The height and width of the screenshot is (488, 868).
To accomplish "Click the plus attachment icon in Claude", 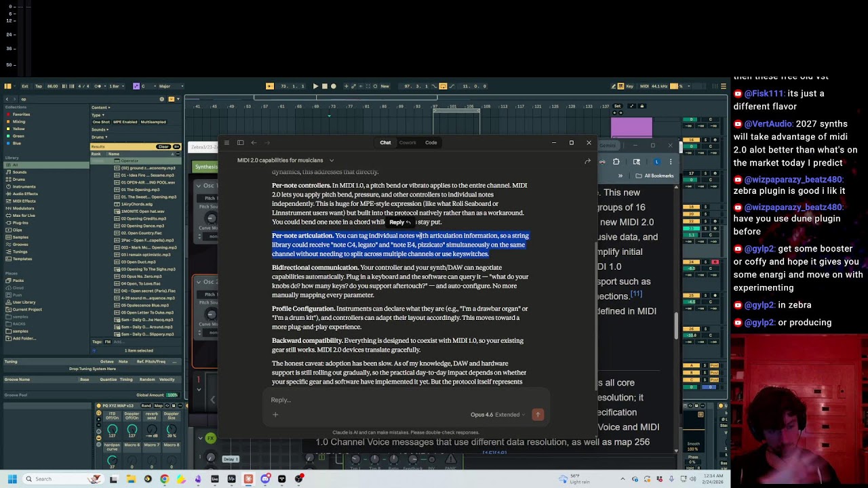I will pyautogui.click(x=275, y=415).
